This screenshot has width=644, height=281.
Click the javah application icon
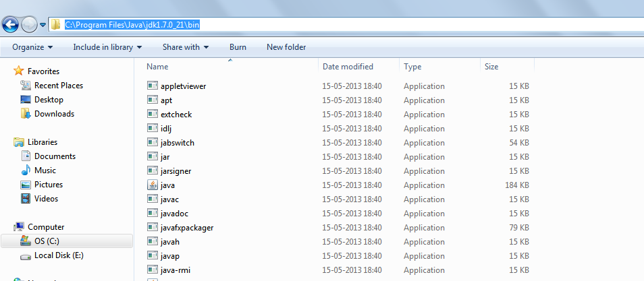click(x=153, y=241)
